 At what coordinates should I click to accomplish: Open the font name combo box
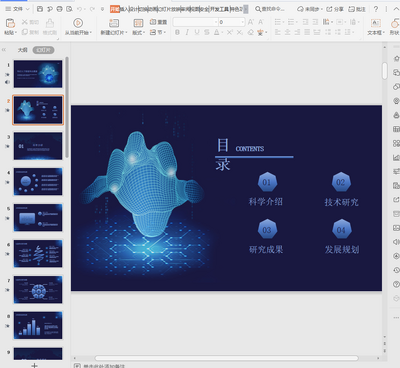[195, 22]
